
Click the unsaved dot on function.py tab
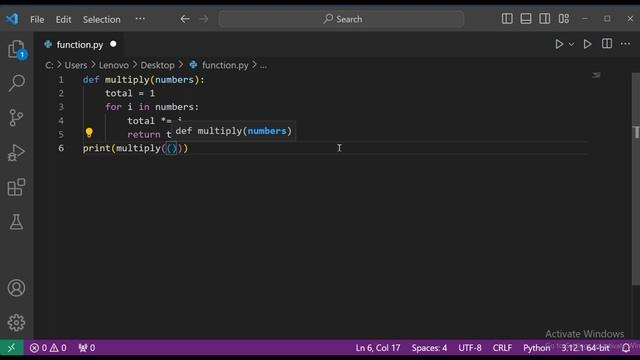(113, 44)
